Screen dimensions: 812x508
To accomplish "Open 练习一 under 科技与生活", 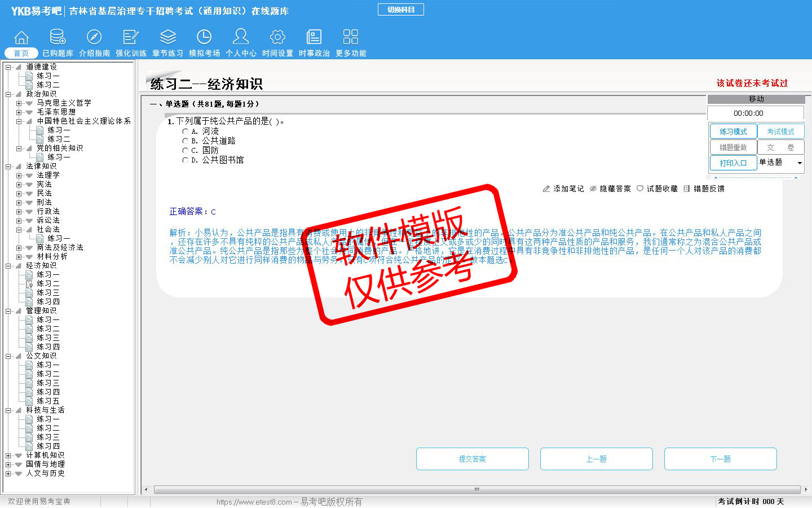I will (x=48, y=419).
